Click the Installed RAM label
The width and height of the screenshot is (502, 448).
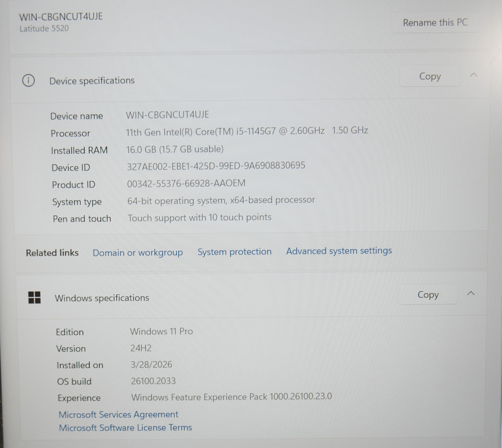pos(79,151)
